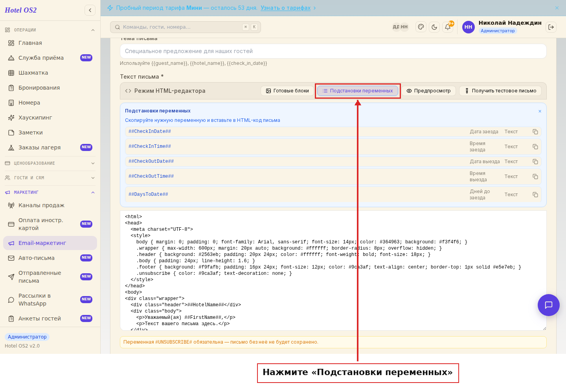The height and width of the screenshot is (392, 566).
Task: Follow the Узнать о тарифах link
Action: pyautogui.click(x=286, y=8)
